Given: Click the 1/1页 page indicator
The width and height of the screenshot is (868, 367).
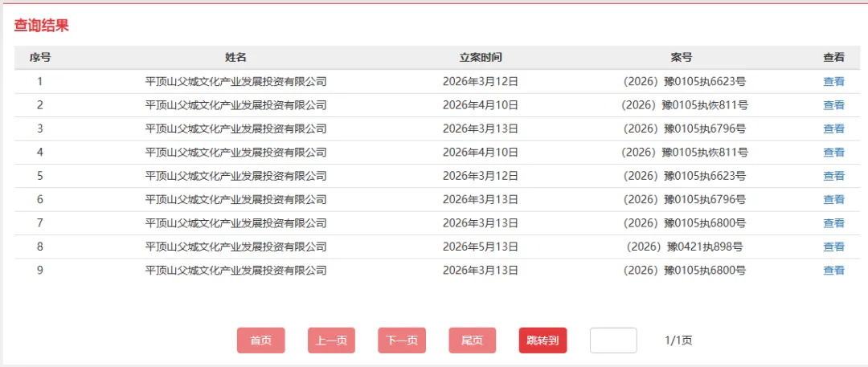Looking at the screenshot, I should point(678,340).
